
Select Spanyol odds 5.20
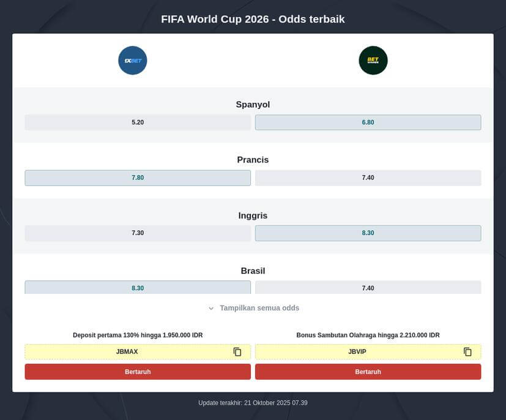coord(138,122)
